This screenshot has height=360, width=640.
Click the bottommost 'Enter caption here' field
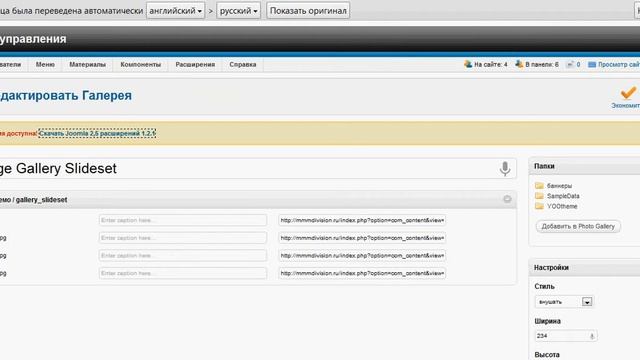point(183,273)
